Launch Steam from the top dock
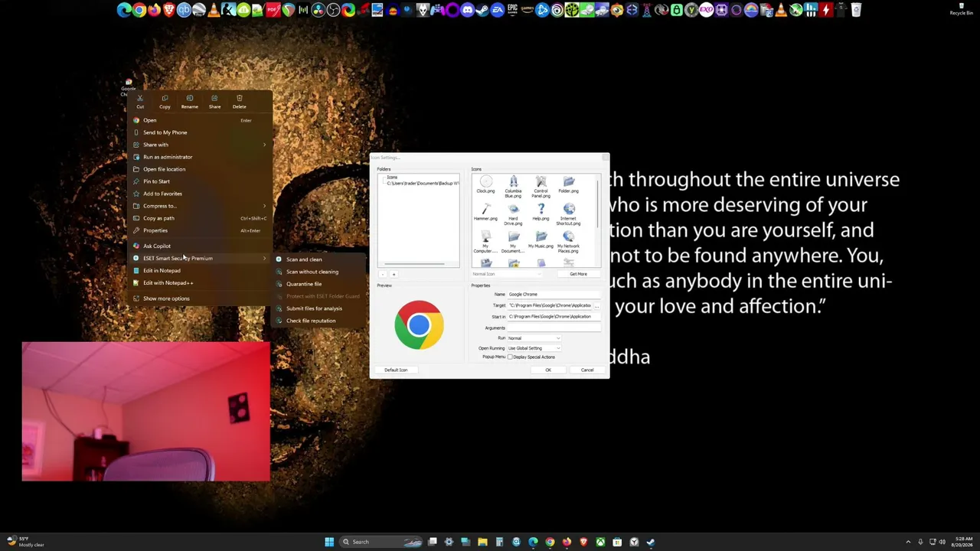 tap(482, 10)
